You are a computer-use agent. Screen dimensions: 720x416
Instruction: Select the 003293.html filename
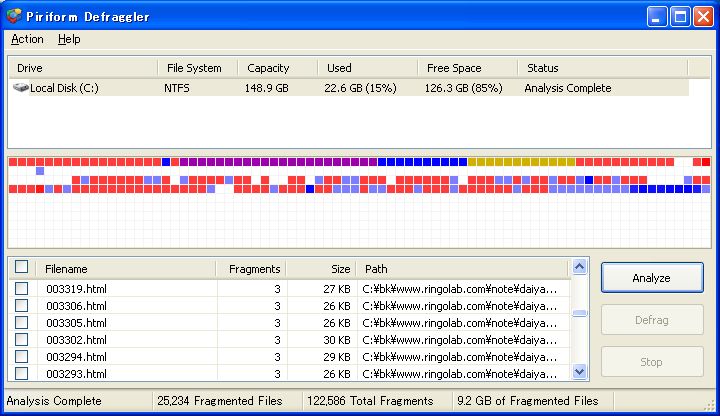[x=76, y=374]
